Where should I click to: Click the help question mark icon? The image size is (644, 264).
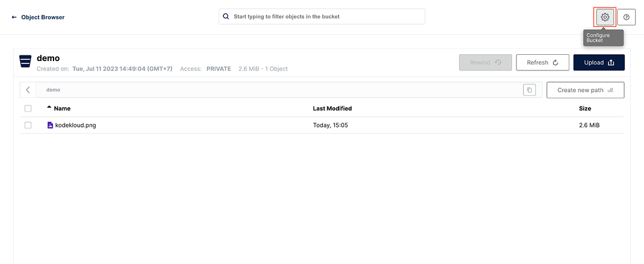pos(626,17)
